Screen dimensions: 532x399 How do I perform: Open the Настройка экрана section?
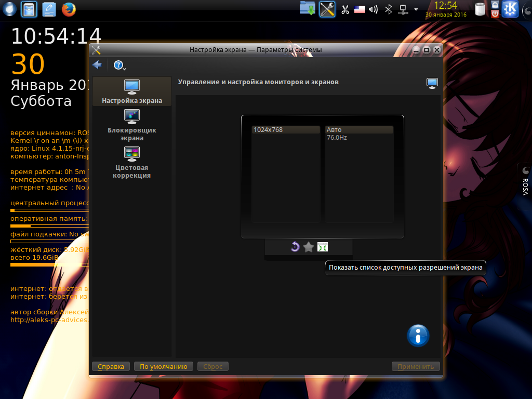click(x=131, y=91)
